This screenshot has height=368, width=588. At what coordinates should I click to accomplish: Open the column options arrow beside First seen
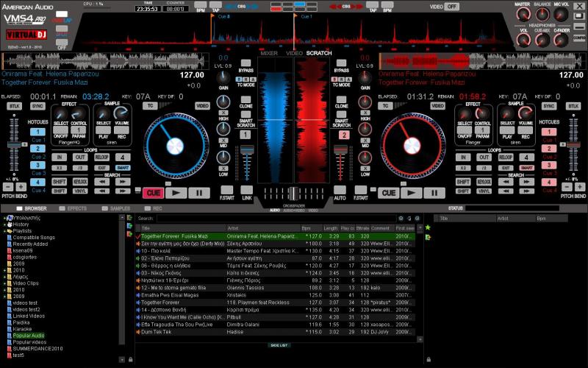point(420,227)
